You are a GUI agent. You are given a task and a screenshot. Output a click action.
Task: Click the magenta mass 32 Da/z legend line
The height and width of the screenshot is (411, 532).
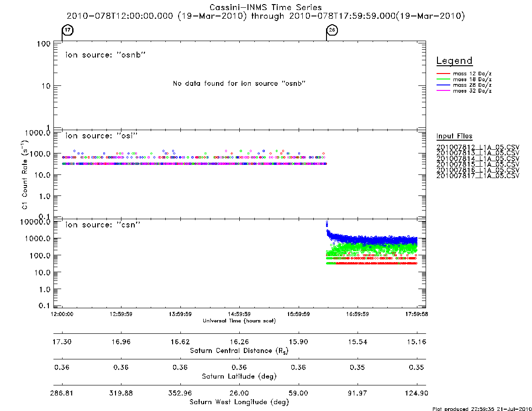[x=443, y=90]
